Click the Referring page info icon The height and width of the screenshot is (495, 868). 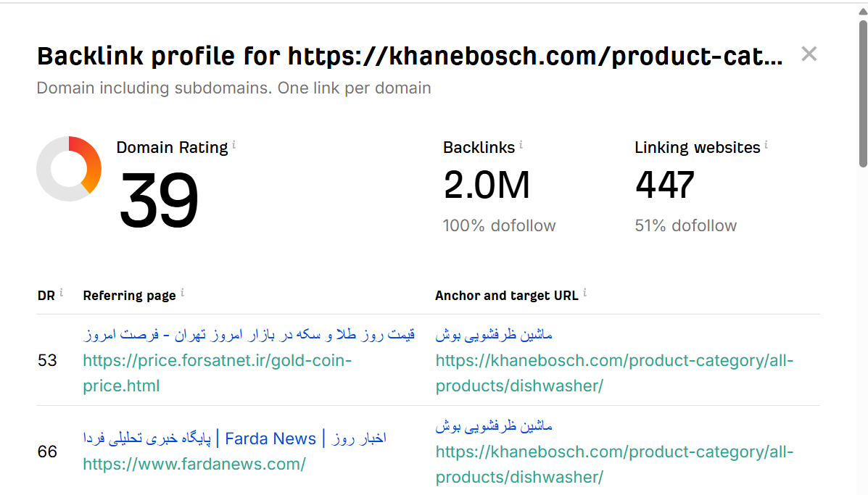(183, 293)
